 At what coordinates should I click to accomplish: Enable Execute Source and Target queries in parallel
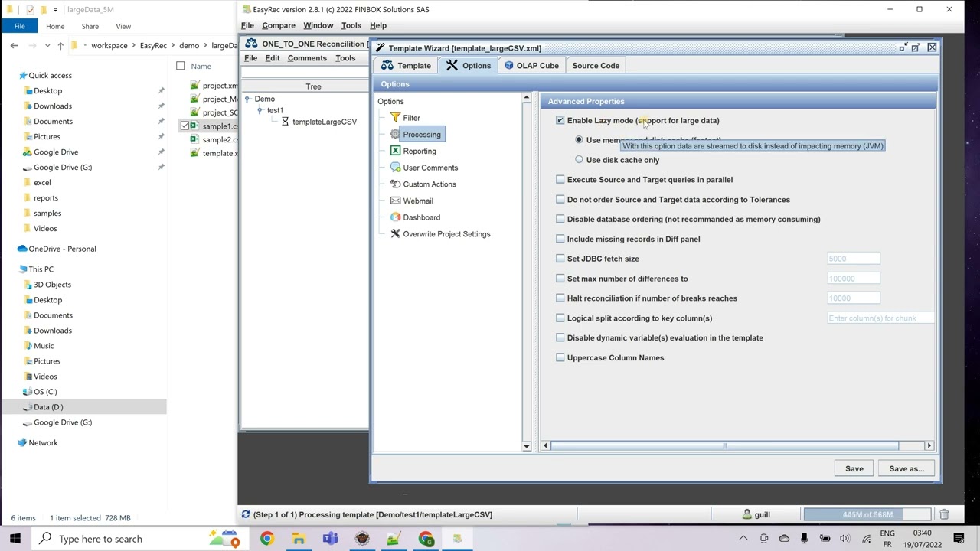560,180
